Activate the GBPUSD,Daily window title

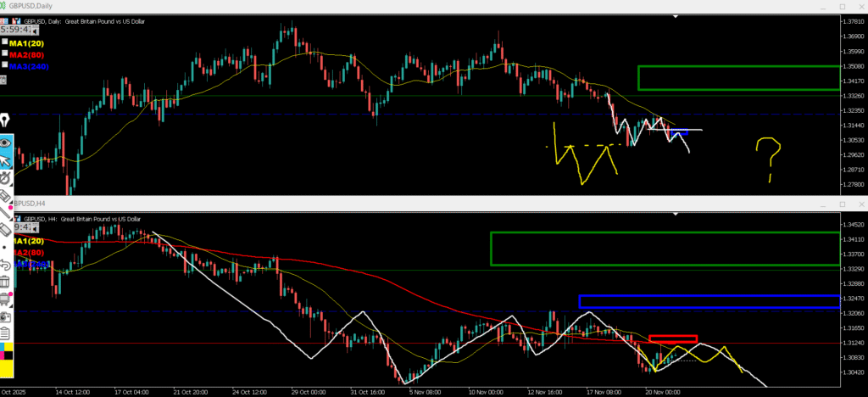(x=34, y=6)
